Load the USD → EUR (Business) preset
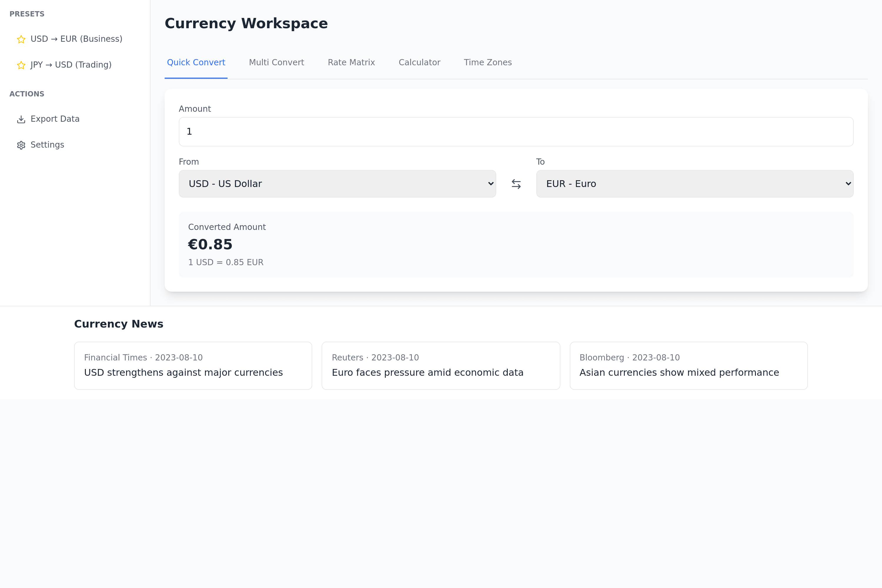This screenshot has width=882, height=588. point(76,39)
